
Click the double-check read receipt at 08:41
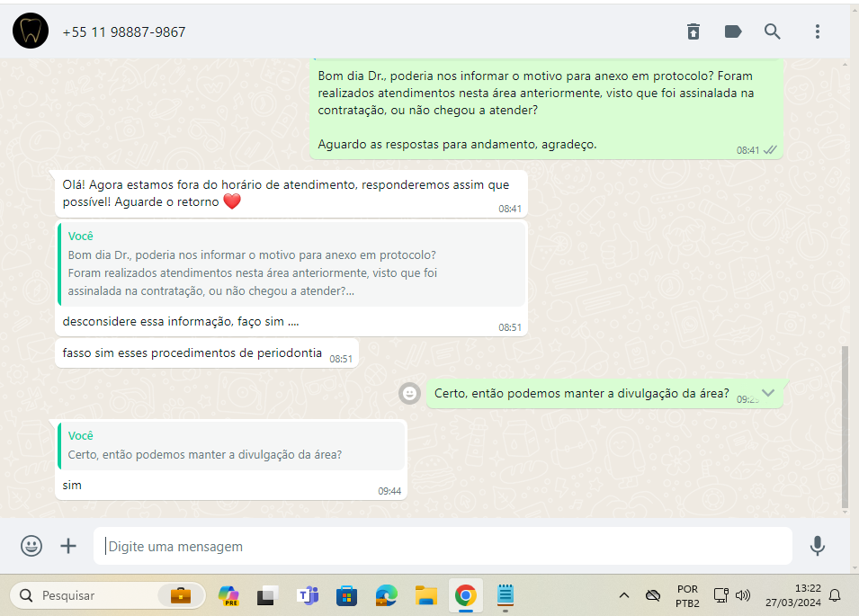pyautogui.click(x=770, y=150)
